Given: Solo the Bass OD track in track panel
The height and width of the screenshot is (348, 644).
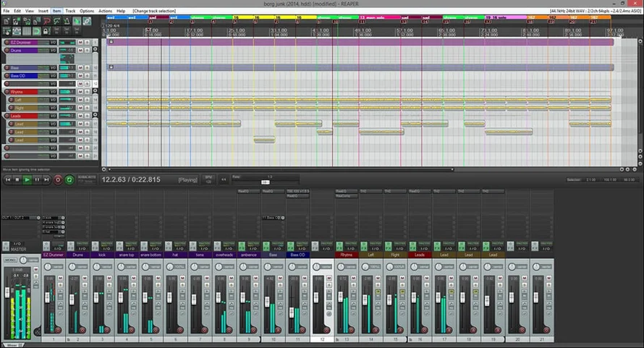Looking at the screenshot, I should tap(86, 75).
